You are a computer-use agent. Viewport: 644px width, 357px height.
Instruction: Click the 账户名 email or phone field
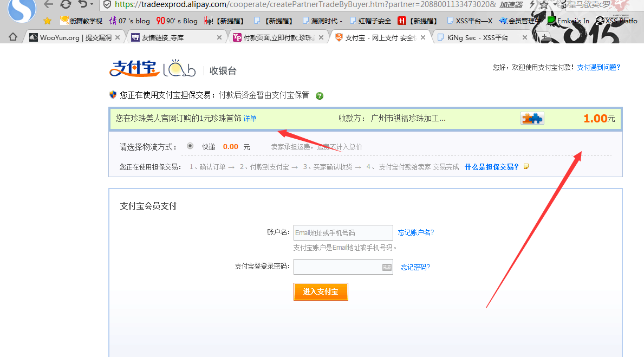[x=343, y=232]
